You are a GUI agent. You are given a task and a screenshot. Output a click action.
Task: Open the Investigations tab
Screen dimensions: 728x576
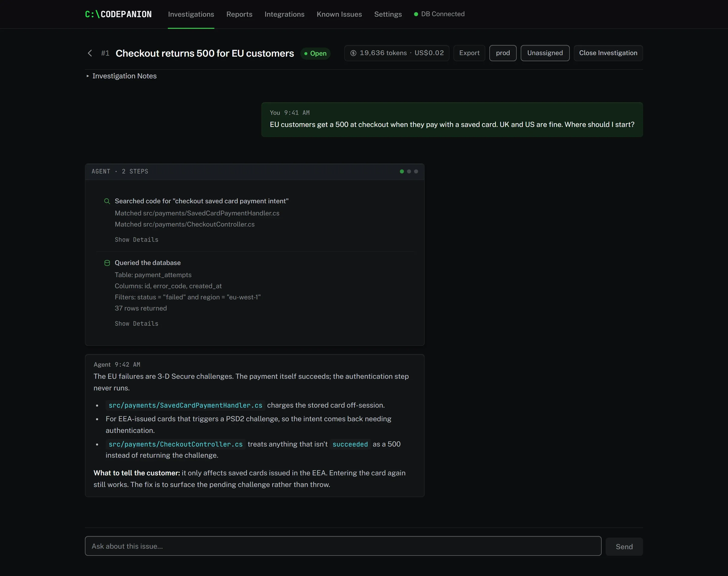click(191, 14)
